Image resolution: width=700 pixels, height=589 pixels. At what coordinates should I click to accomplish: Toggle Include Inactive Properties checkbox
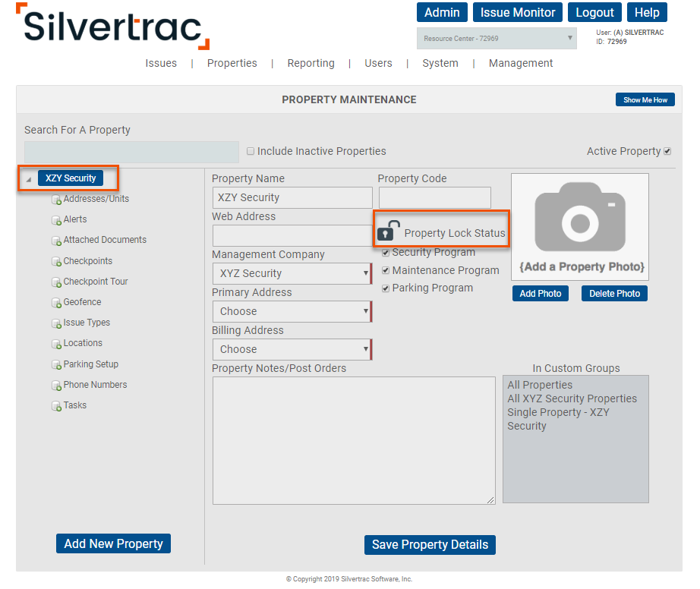pos(251,151)
